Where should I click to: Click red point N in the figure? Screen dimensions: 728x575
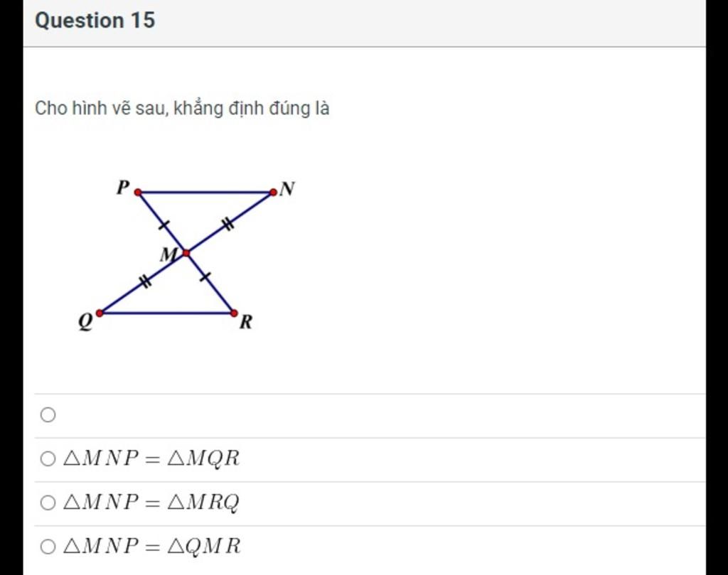[x=273, y=192]
